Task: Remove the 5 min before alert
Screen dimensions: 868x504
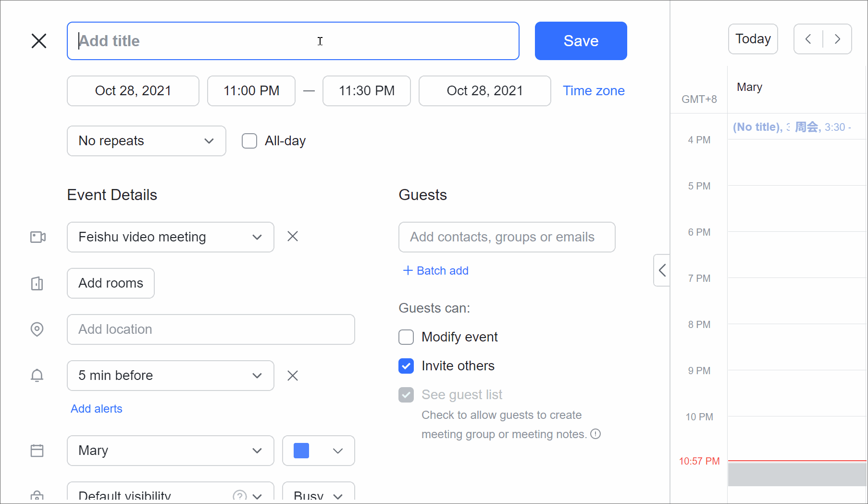Action: tap(293, 376)
